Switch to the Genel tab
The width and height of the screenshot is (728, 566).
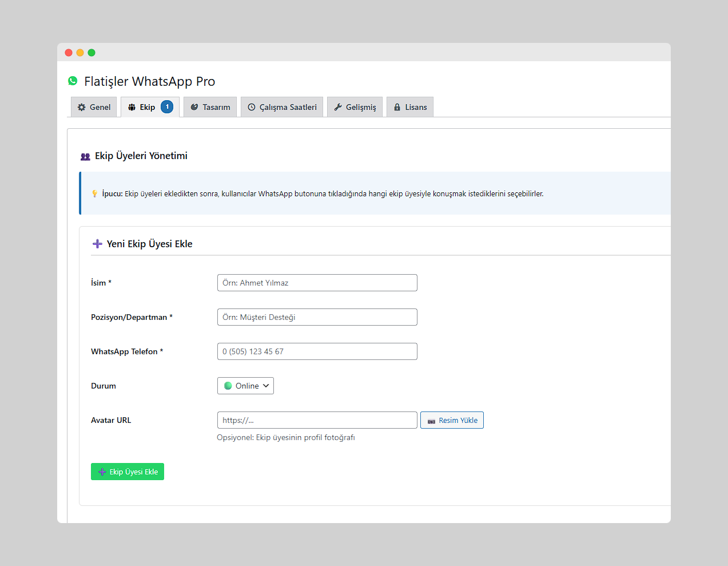(x=93, y=107)
